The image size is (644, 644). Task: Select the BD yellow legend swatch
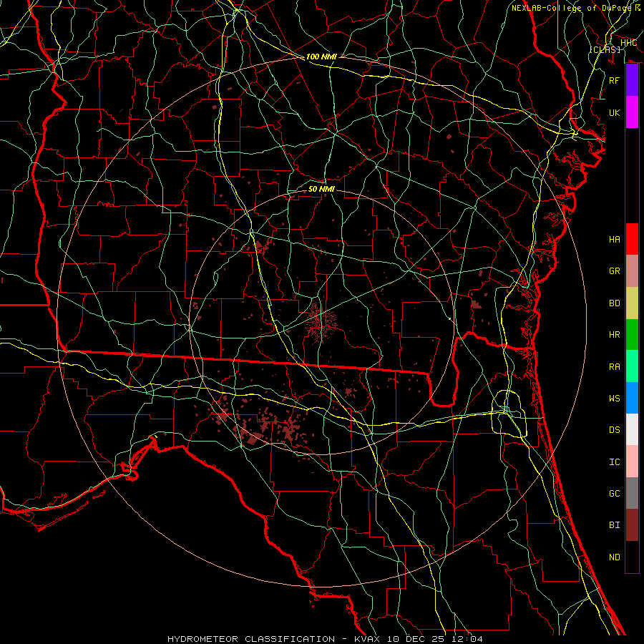pyautogui.click(x=632, y=303)
